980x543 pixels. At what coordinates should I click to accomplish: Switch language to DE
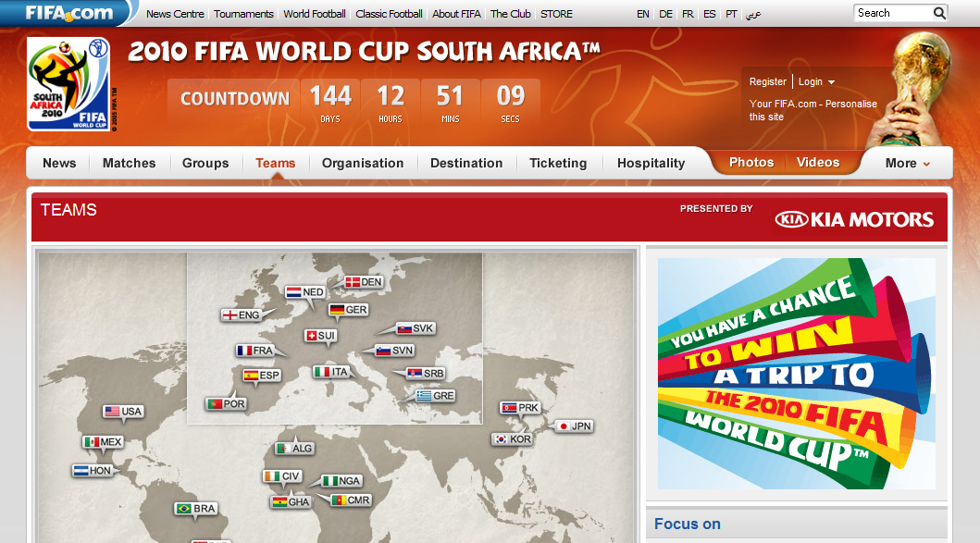[x=665, y=14]
